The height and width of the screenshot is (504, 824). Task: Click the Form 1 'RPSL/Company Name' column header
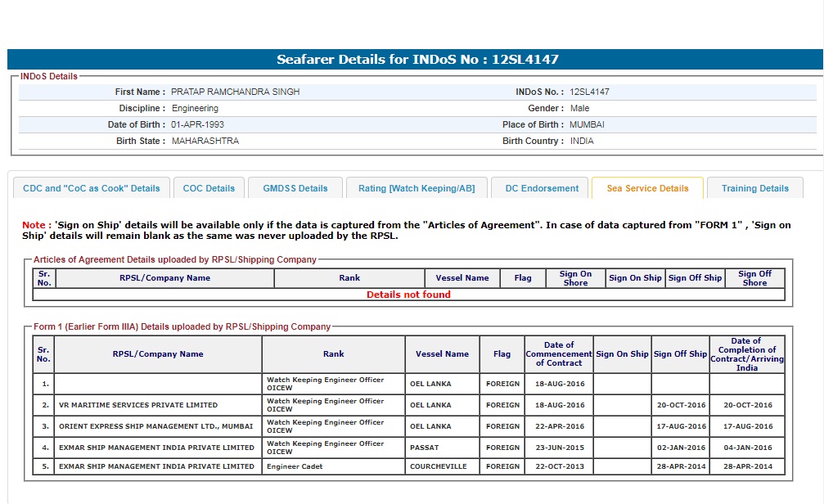click(158, 354)
